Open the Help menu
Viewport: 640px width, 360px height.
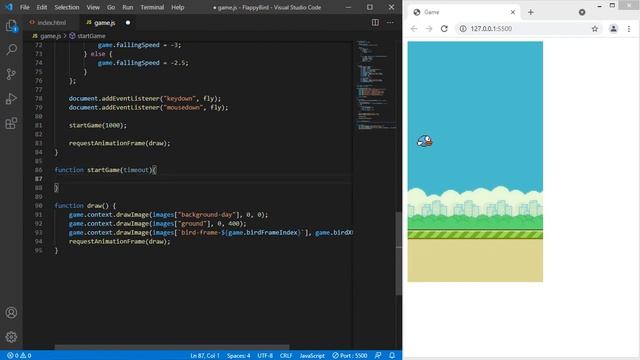178,7
